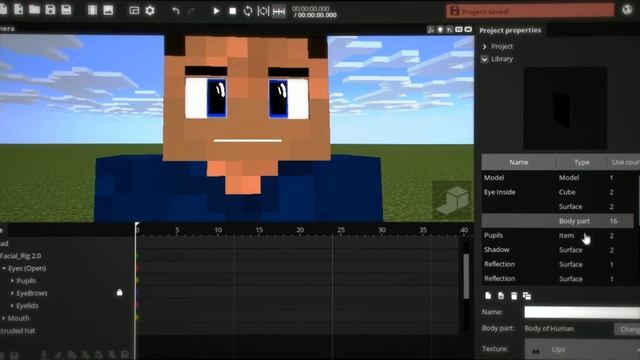
Task: Toggle the loop region markers button
Action: 263,11
